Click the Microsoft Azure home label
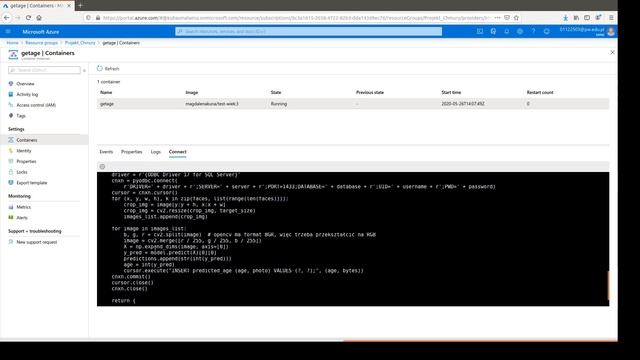The width and height of the screenshot is (640, 360). [40, 31]
